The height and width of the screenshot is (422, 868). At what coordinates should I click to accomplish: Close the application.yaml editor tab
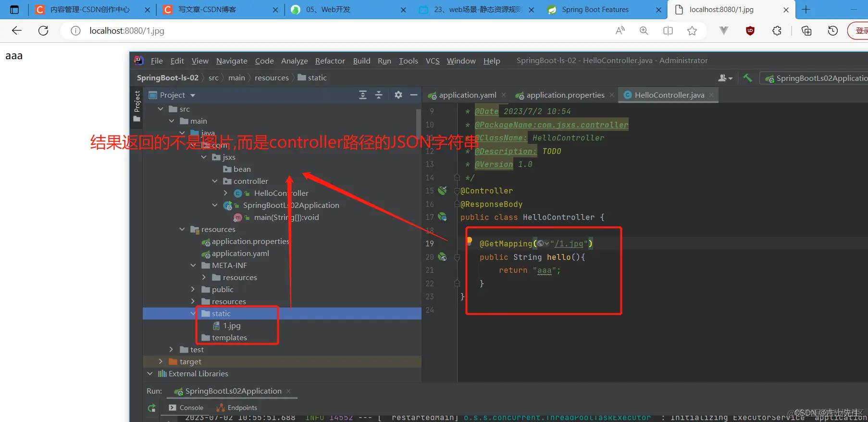[x=504, y=95]
